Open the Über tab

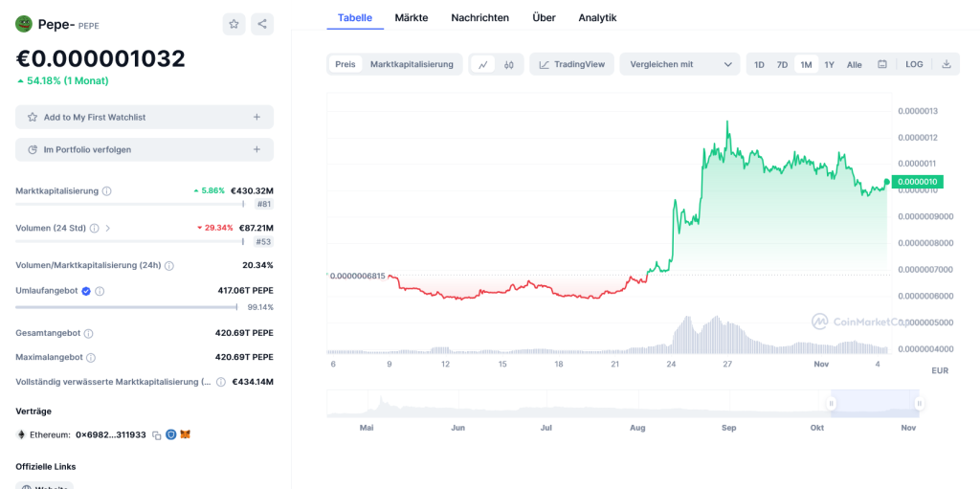544,17
